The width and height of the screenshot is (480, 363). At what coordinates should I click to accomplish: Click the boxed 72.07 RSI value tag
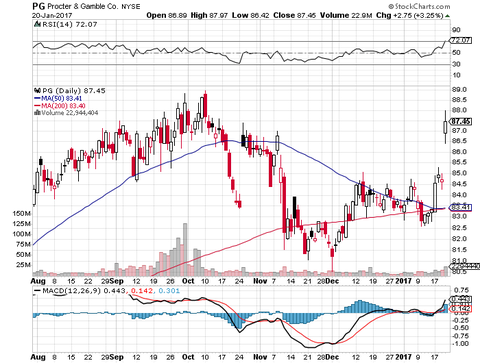point(460,41)
